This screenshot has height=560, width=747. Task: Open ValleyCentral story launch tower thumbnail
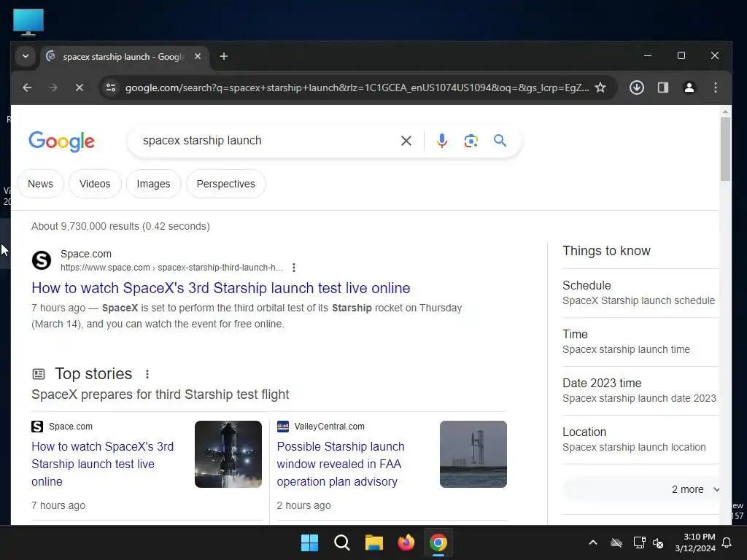pyautogui.click(x=473, y=454)
